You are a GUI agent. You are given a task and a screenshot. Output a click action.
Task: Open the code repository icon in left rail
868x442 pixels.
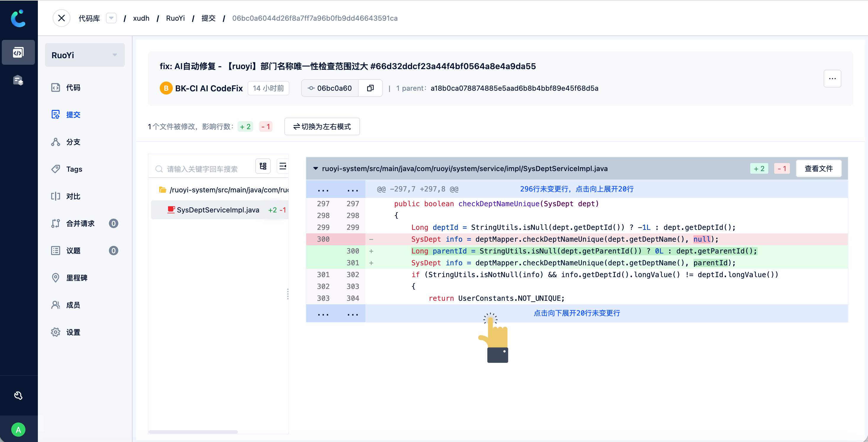tap(18, 53)
